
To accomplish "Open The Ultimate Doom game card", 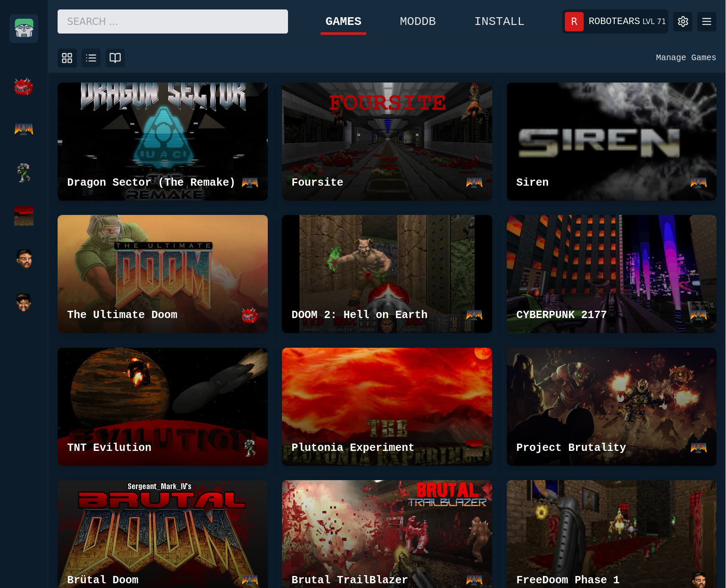I will [162, 274].
